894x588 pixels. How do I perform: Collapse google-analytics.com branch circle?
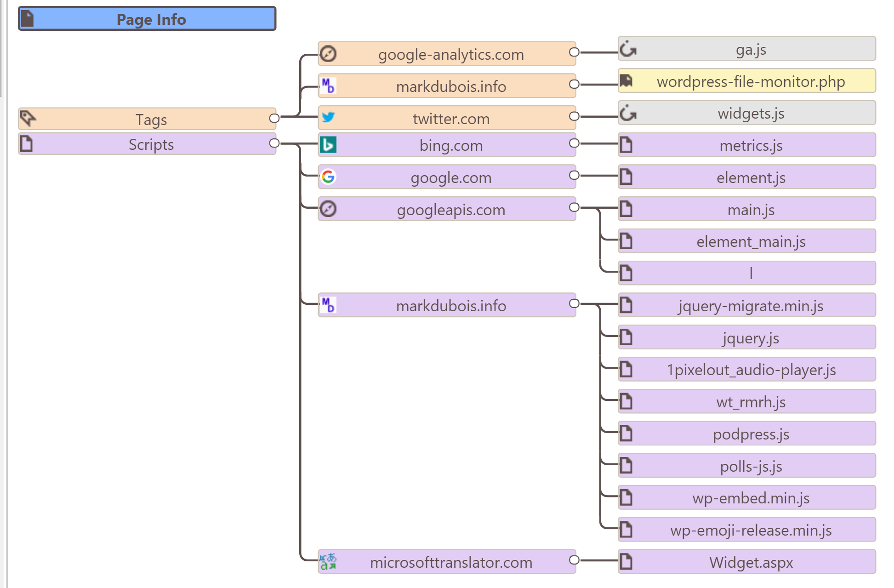pyautogui.click(x=574, y=52)
